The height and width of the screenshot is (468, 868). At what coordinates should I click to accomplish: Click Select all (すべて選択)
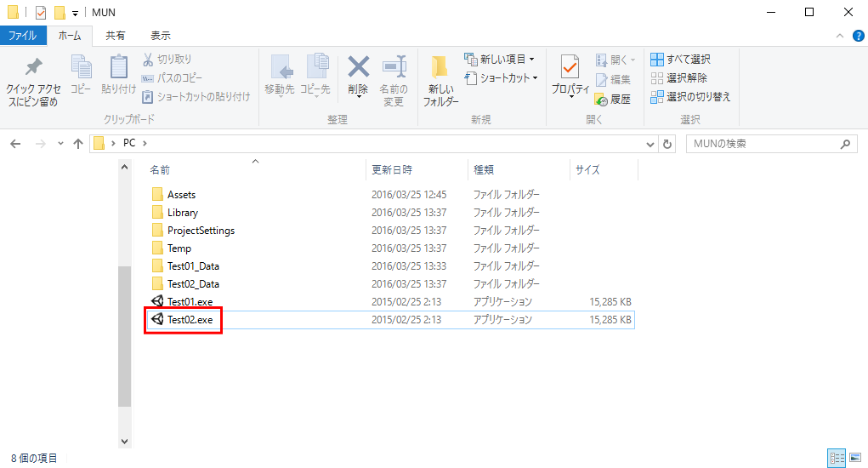pyautogui.click(x=680, y=60)
